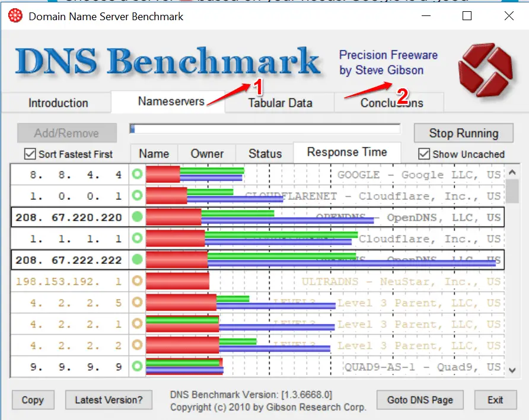Click orange status circle for 4.2.2.2
Screen dimensions: 529x420
pyautogui.click(x=138, y=345)
